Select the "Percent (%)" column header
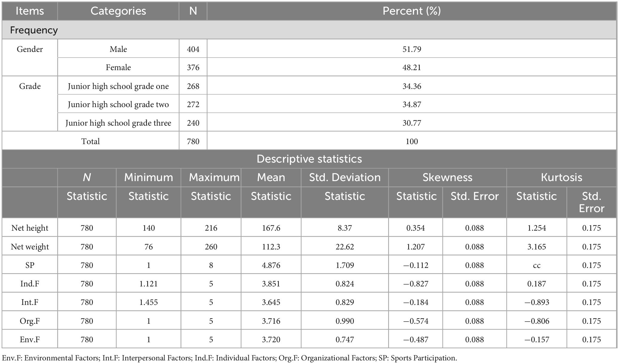The image size is (619, 364). click(x=411, y=11)
